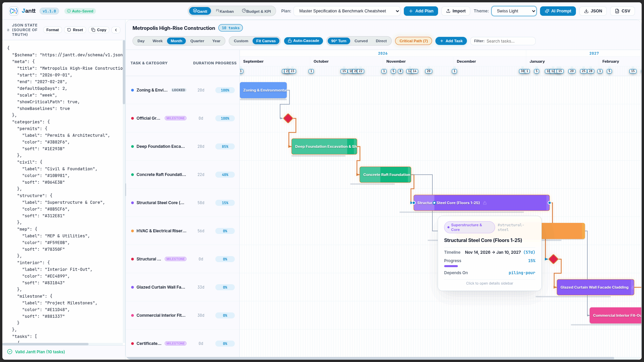Click the Copy clipboard icon
644x362 pixels.
coord(93,30)
